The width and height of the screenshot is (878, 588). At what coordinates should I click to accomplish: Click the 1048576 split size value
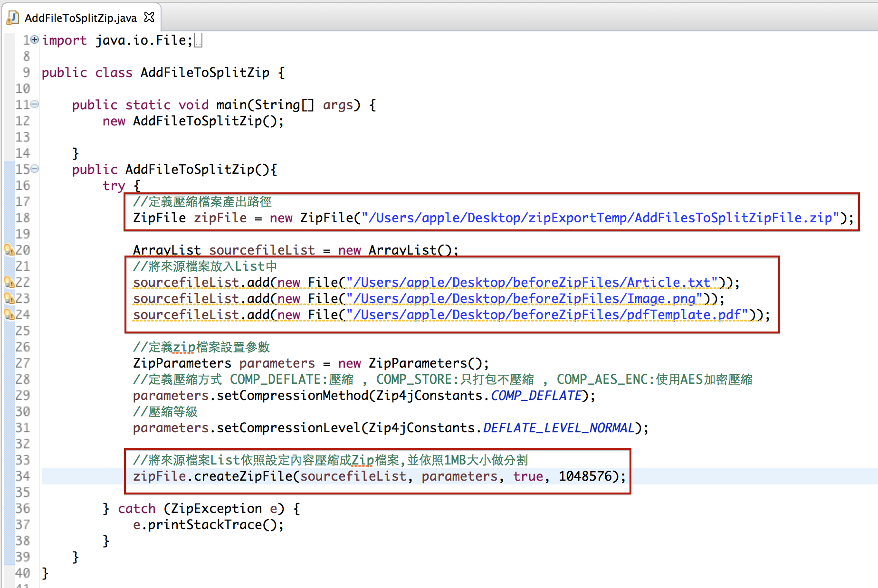[585, 476]
